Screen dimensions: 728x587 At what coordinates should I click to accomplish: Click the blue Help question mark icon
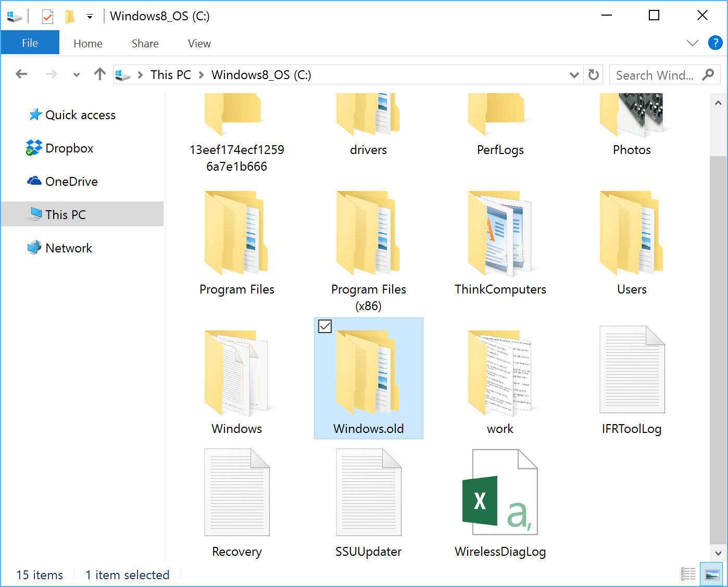pyautogui.click(x=716, y=43)
